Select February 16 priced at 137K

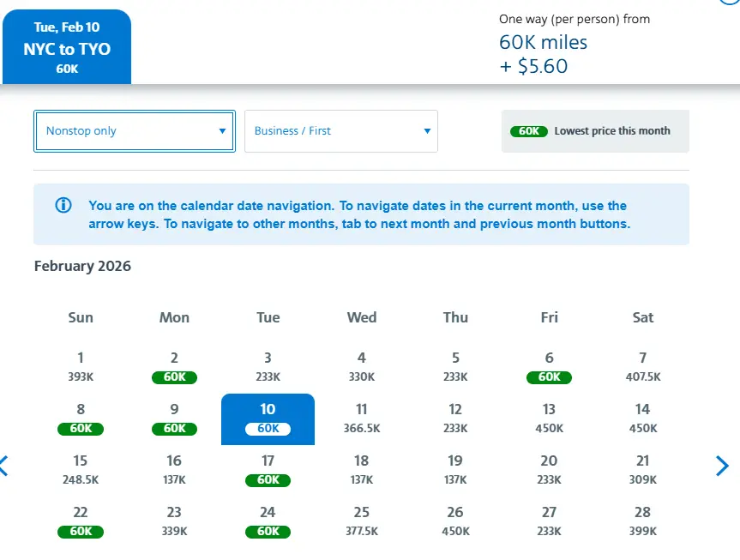174,470
